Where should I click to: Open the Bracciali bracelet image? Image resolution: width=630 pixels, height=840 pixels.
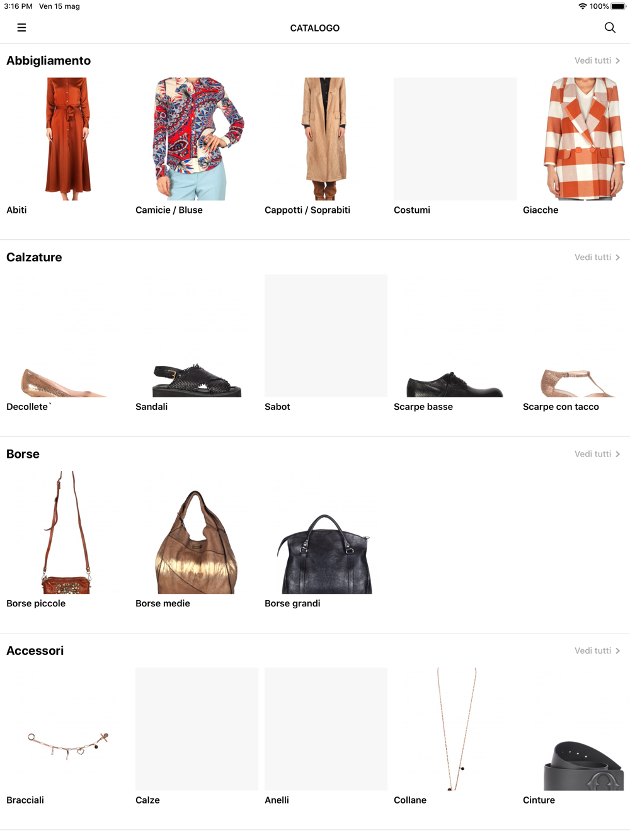pos(67,729)
